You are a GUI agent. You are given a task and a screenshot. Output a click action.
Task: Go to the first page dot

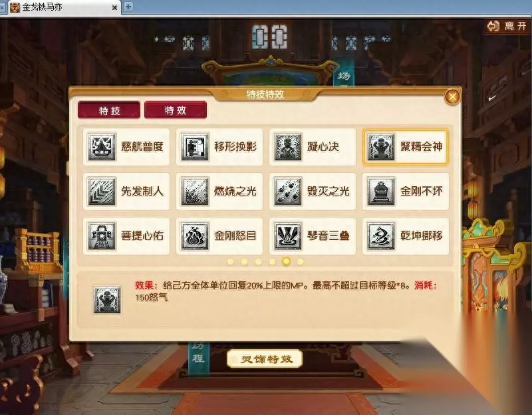(230, 261)
